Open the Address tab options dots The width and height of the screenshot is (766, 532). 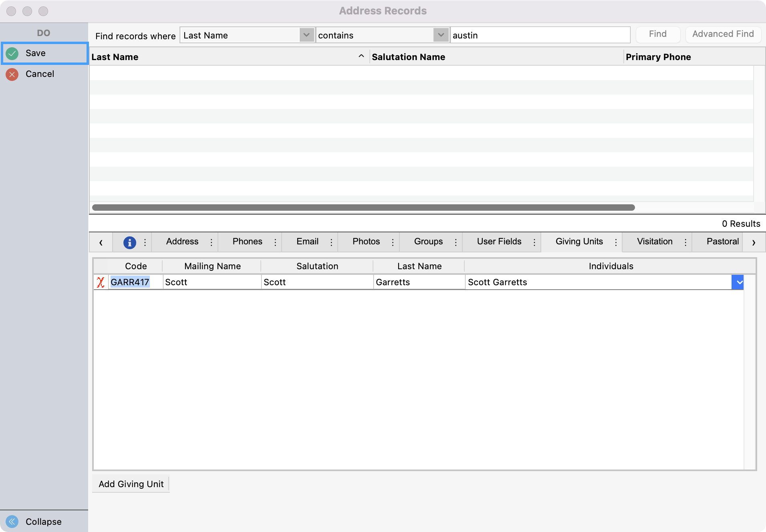212,242
